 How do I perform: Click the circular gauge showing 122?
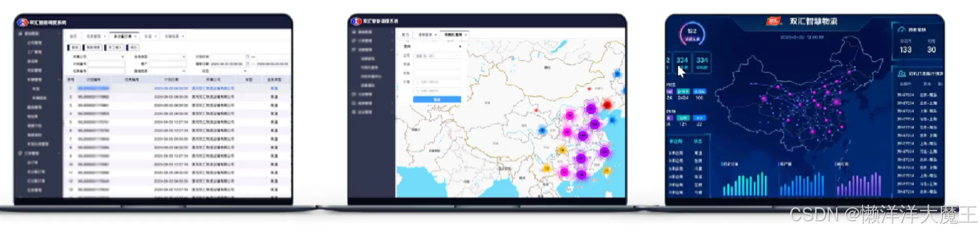[x=691, y=35]
